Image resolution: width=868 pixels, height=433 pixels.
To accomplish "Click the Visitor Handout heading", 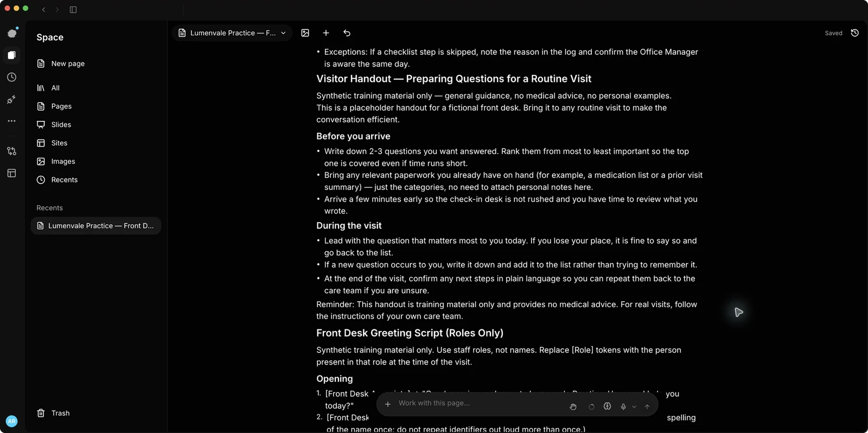I will pyautogui.click(x=454, y=79).
